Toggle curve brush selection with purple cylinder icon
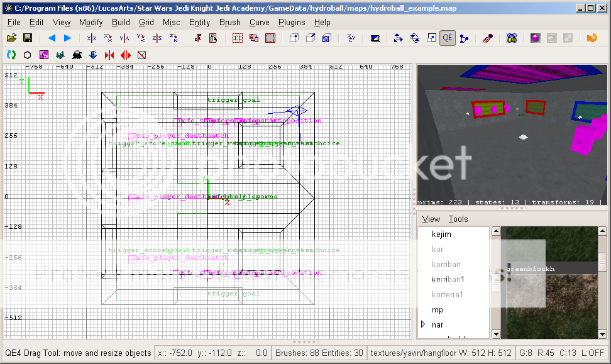The height and width of the screenshot is (364, 611). click(535, 38)
